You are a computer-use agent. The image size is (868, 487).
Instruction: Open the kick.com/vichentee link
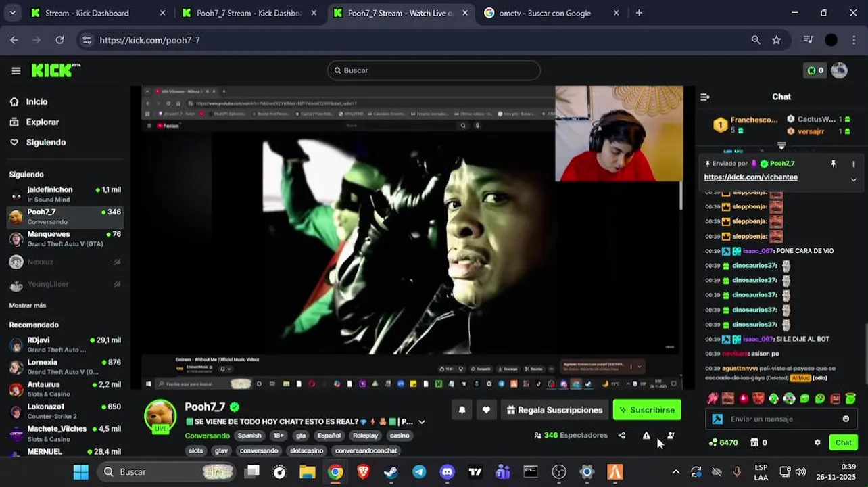[750, 177]
